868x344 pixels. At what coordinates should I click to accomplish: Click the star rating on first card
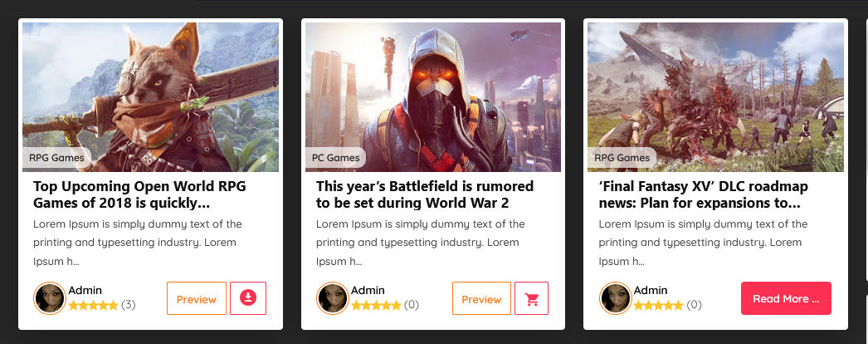pos(93,305)
